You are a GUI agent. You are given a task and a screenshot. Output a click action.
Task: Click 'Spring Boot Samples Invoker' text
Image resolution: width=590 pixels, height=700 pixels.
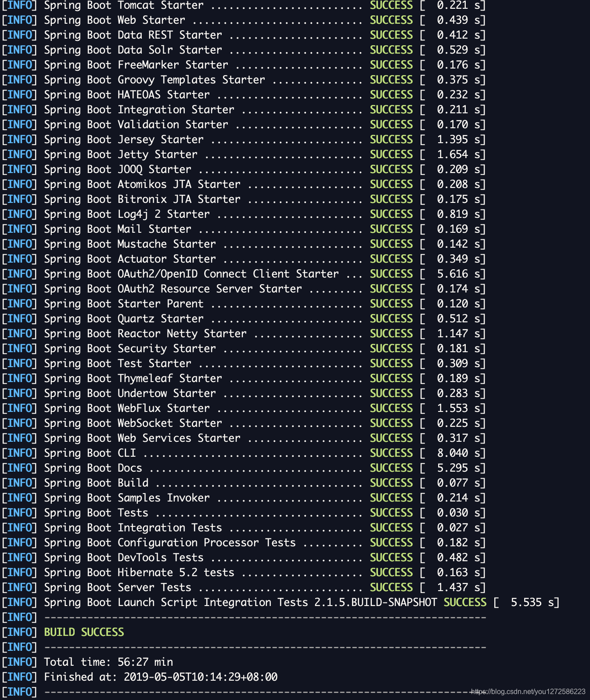tap(127, 498)
